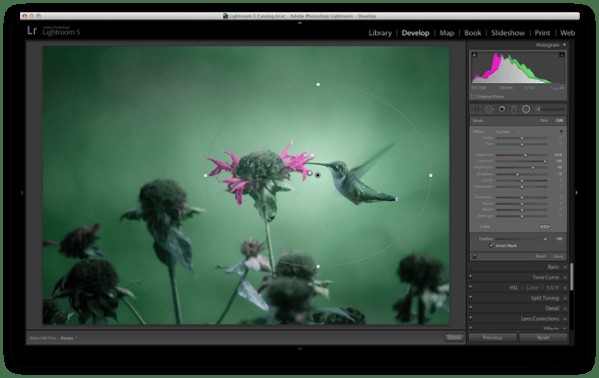The image size is (599, 378).
Task: Select the Graduated Filter tool
Action: [514, 109]
